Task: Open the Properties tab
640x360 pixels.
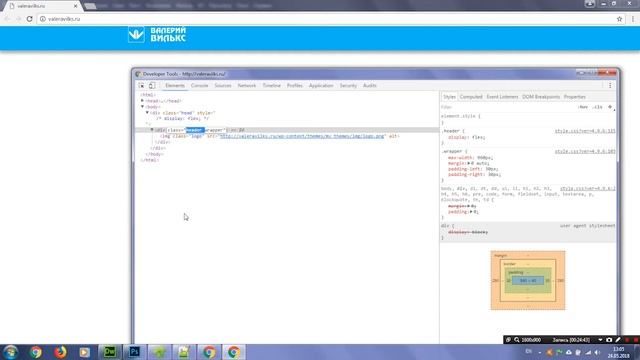Action: click(575, 97)
